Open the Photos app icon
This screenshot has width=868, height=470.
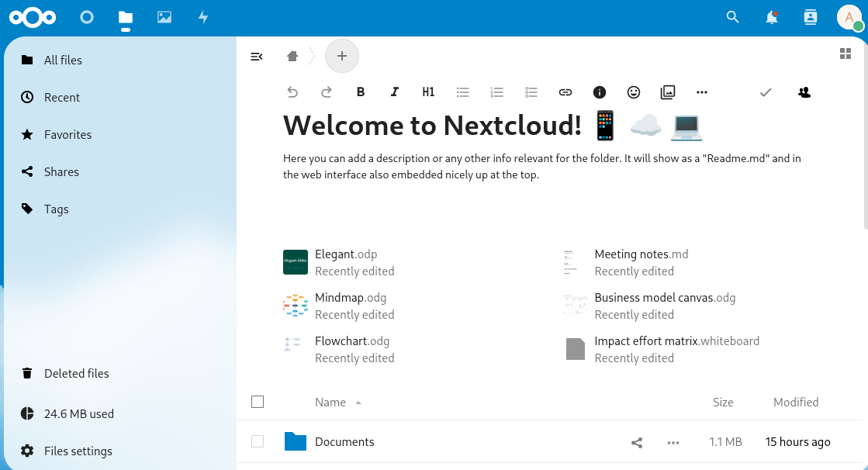point(164,17)
